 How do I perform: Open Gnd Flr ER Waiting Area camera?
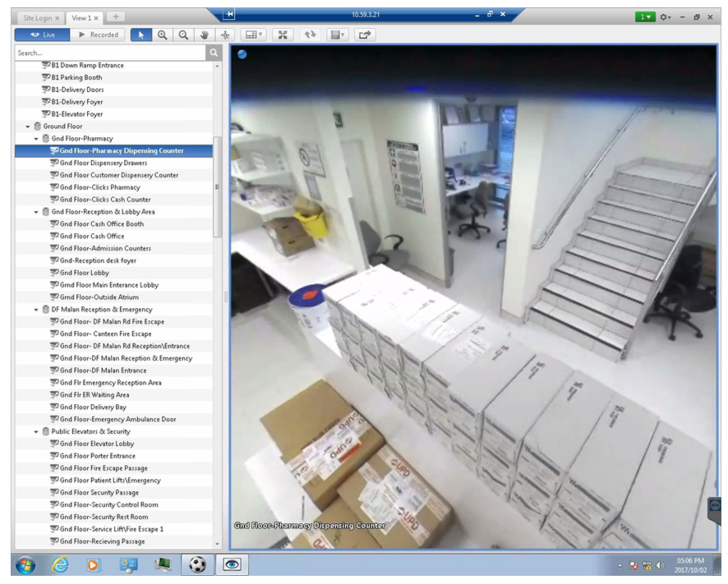[x=94, y=394]
